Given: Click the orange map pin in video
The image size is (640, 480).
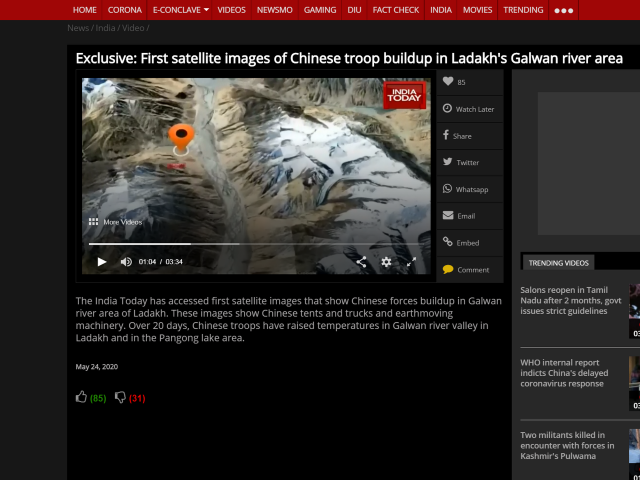Looking at the screenshot, I should click(x=181, y=139).
